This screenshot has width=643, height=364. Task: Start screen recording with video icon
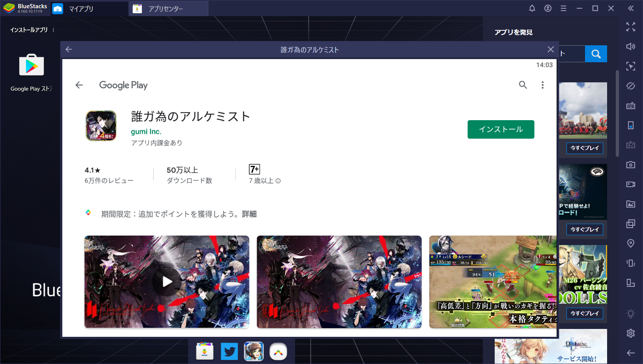pyautogui.click(x=631, y=184)
